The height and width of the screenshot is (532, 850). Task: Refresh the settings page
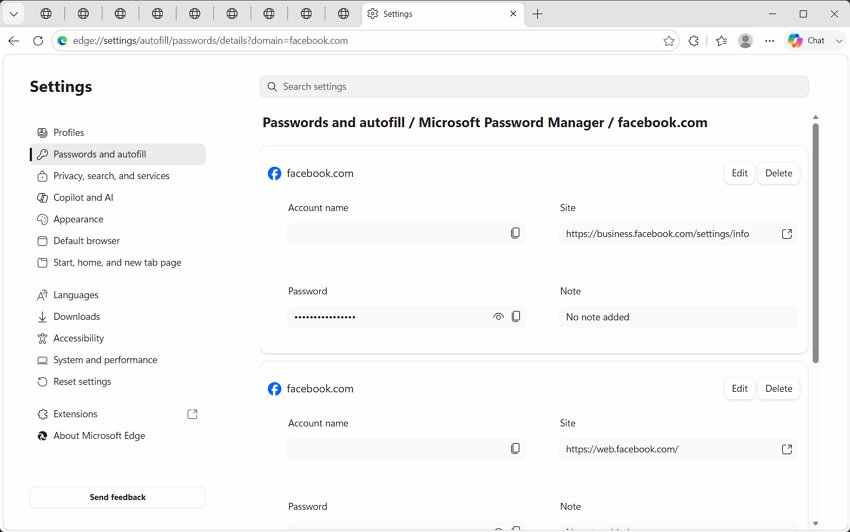[x=38, y=41]
